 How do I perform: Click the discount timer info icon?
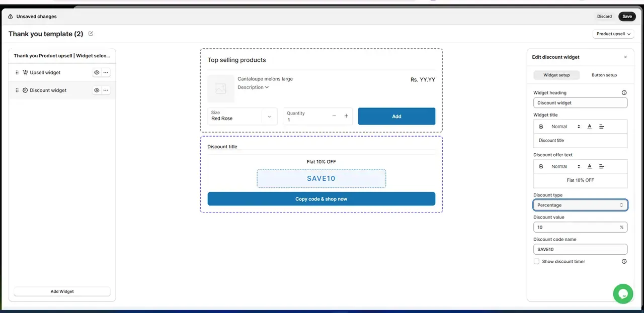pos(624,262)
